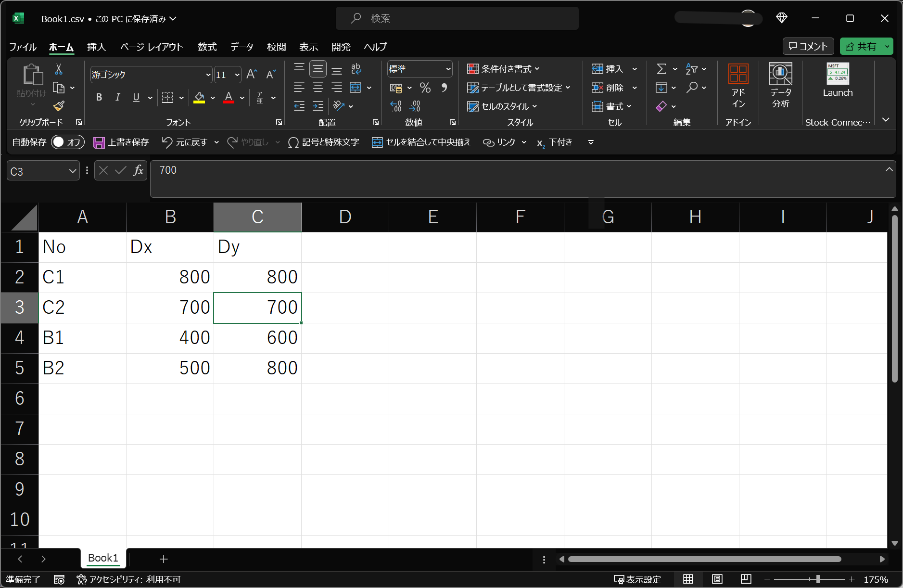Screen dimensions: 903x588
Task: Toggle bold formatting
Action: [99, 98]
